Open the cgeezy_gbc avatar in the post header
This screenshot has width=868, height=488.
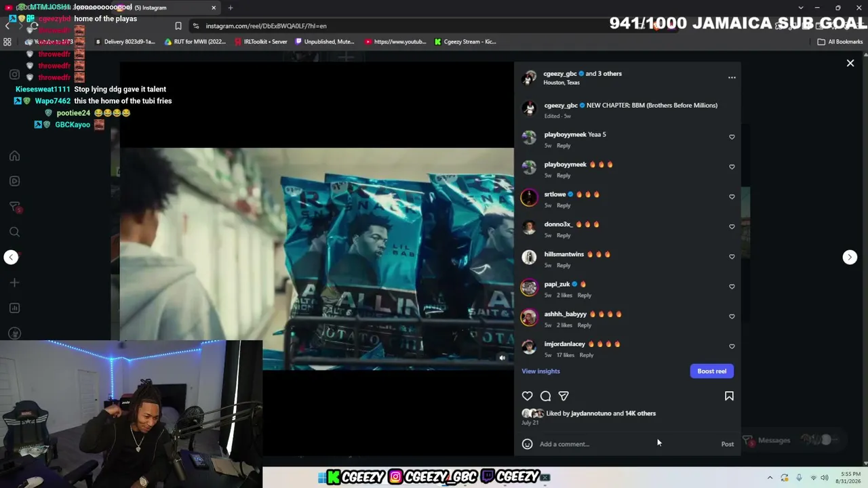coord(529,77)
